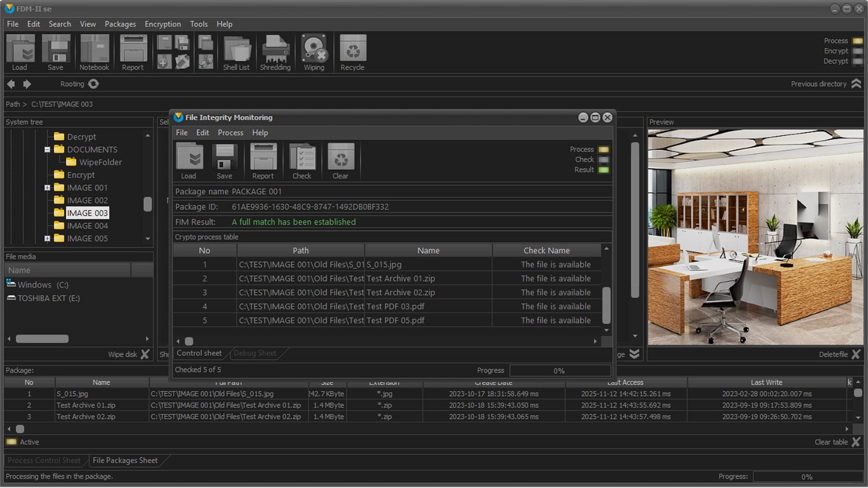Toggle the Encrypt indicator at top right
Image resolution: width=868 pixels, height=488 pixels.
coord(857,51)
